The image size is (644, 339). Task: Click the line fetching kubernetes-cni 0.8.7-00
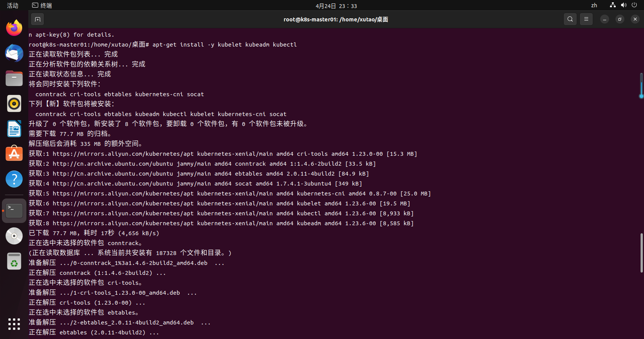point(230,194)
